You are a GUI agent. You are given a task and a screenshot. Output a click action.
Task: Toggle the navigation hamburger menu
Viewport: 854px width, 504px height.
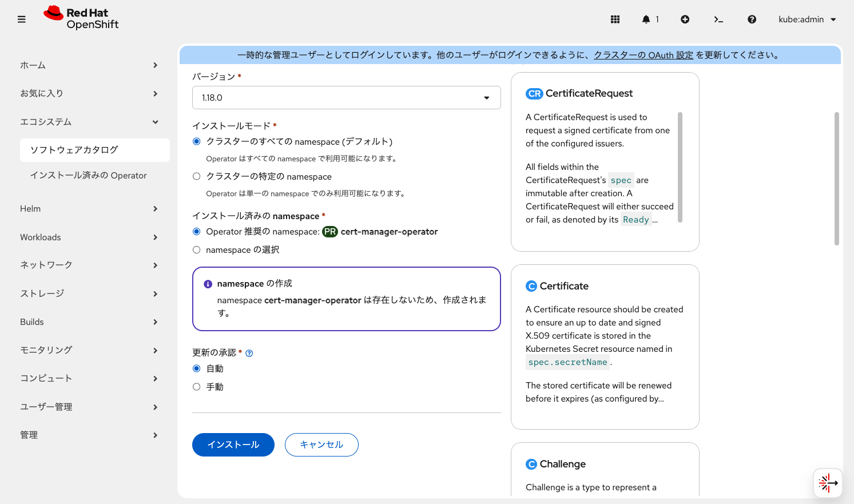(21, 19)
